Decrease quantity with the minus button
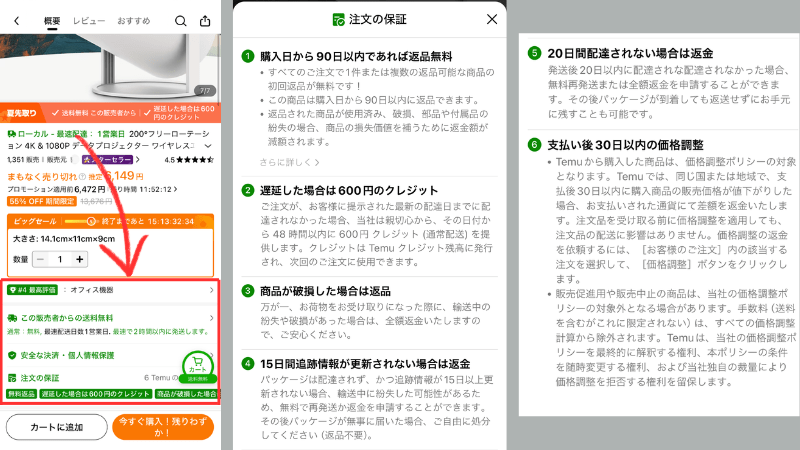This screenshot has width=800, height=450. 40,259
